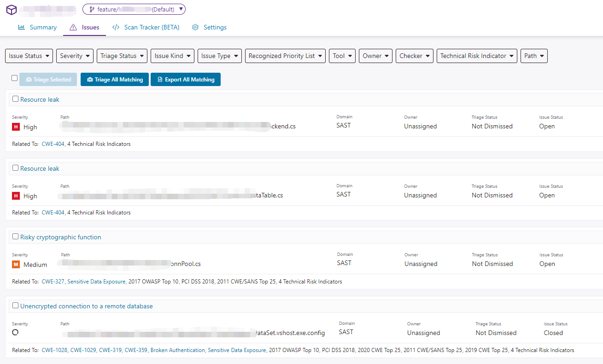Click the Export All Matching button

(186, 80)
